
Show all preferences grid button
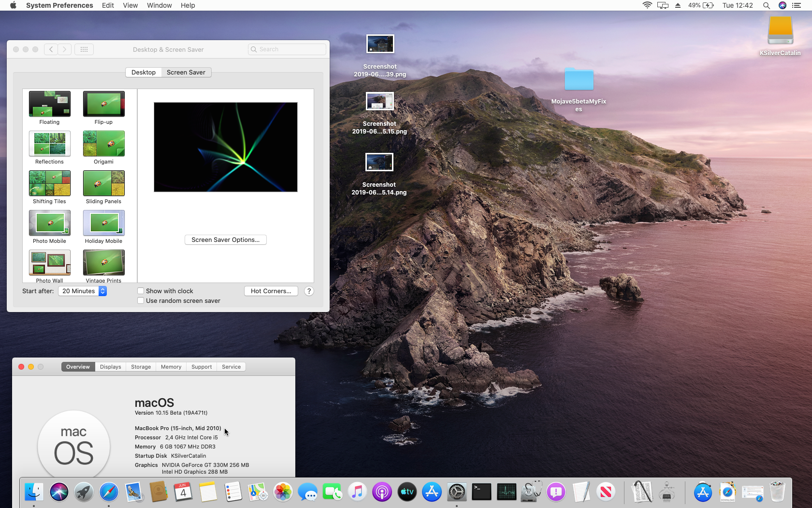pos(84,49)
